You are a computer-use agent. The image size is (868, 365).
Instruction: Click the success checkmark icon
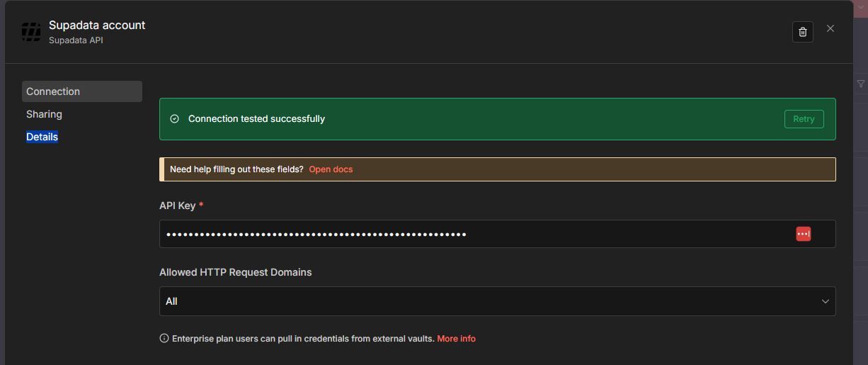pos(175,119)
